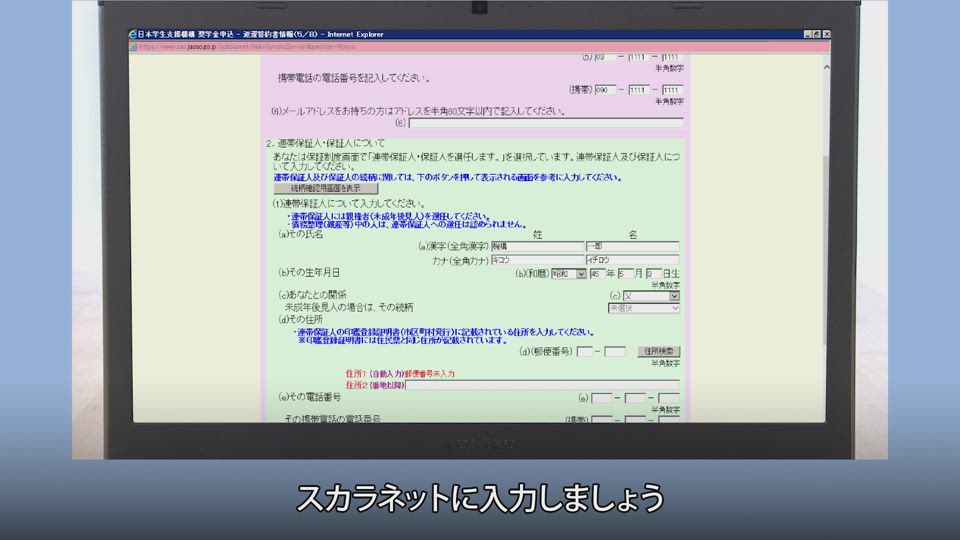
Task: Click the 住所検索 address search button
Action: (660, 351)
